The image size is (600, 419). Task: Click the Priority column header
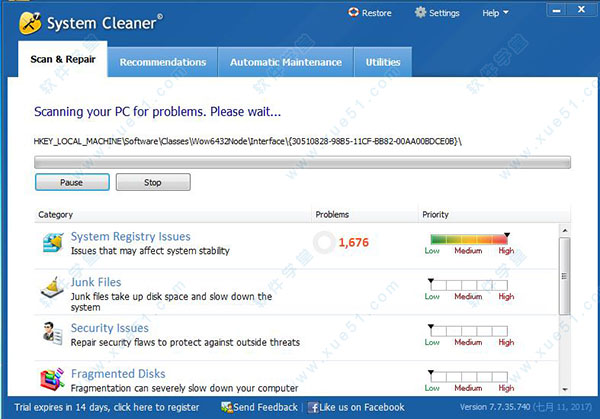494,214
